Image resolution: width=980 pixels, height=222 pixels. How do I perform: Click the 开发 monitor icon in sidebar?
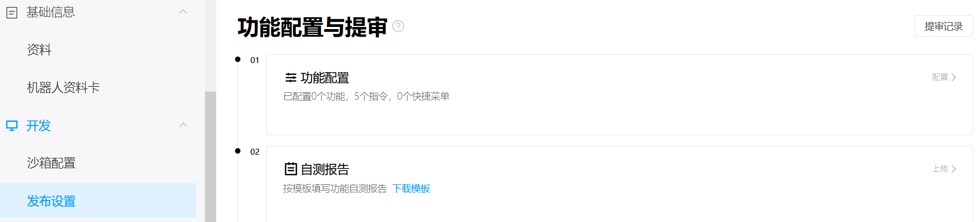coord(12,126)
